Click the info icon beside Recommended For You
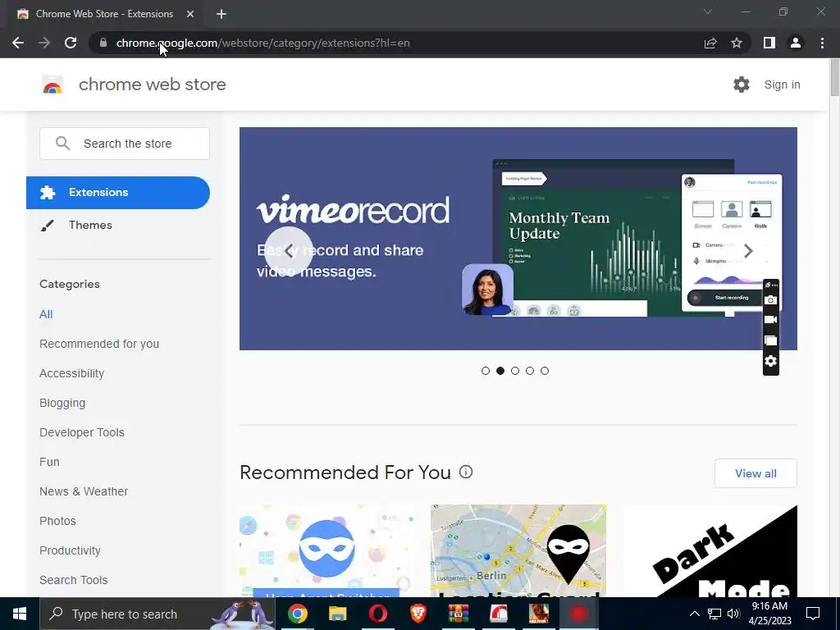Screen dimensions: 840x630 coord(466,472)
